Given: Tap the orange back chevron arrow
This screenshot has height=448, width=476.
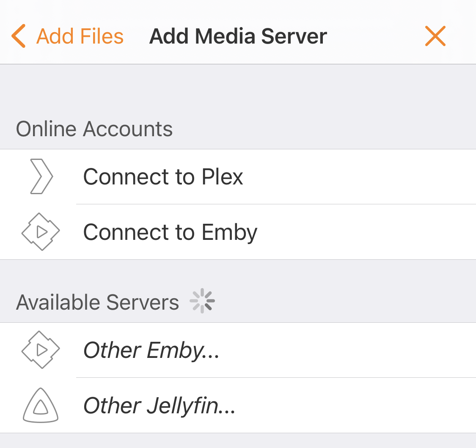Looking at the screenshot, I should [19, 36].
